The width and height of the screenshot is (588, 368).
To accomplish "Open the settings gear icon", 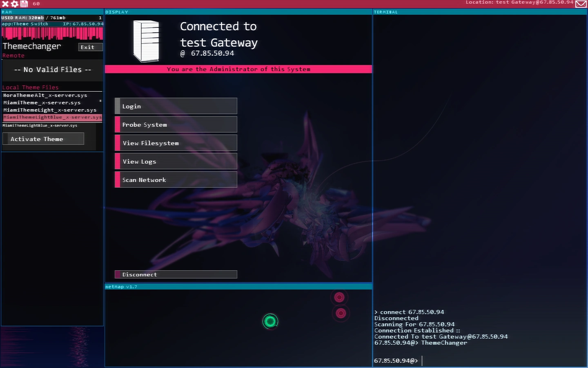I will point(15,4).
